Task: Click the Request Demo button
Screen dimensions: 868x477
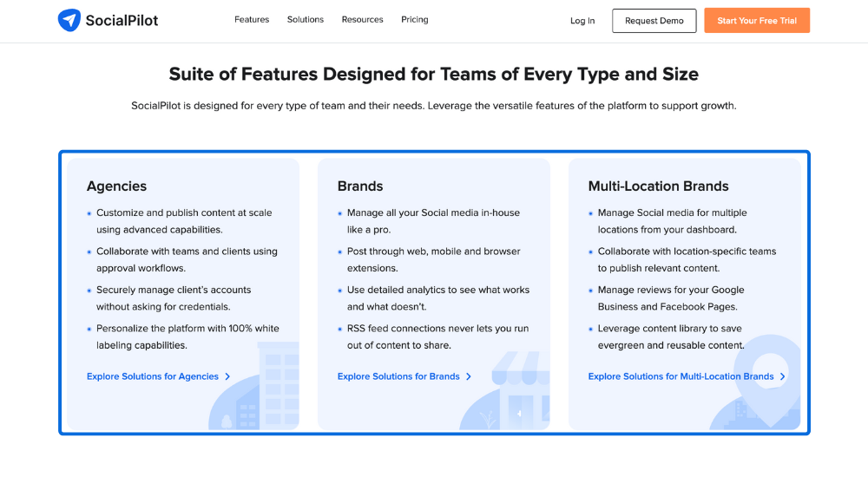Action: (x=654, y=21)
